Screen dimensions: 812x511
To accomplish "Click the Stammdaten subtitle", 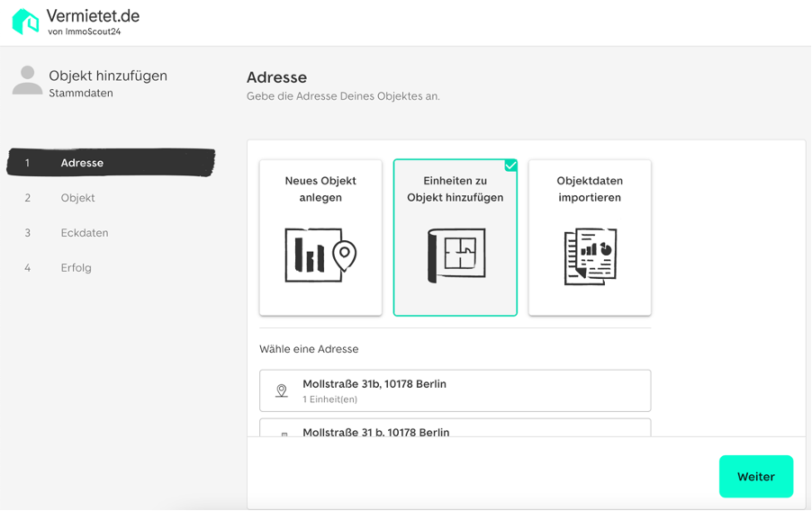I will click(x=81, y=94).
